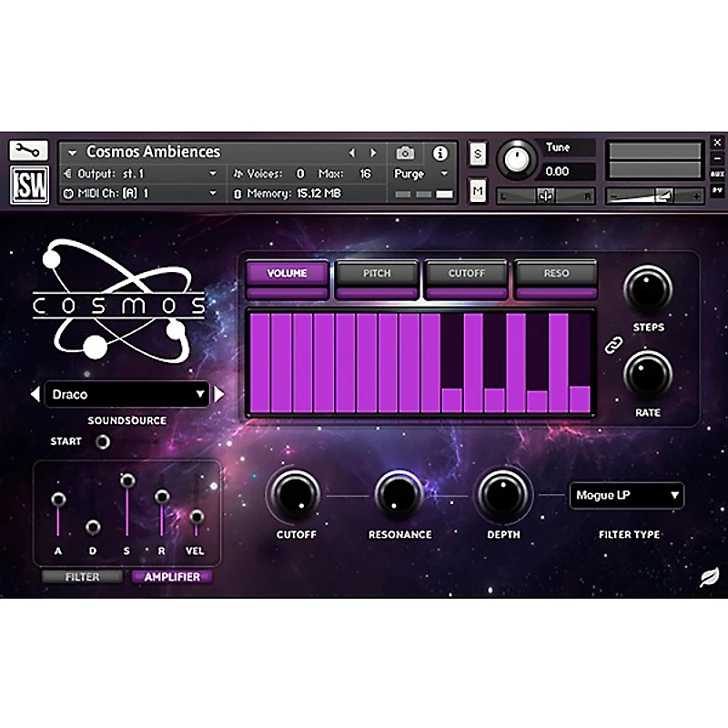The height and width of the screenshot is (728, 728).
Task: Click the START offset knob
Action: (x=103, y=441)
